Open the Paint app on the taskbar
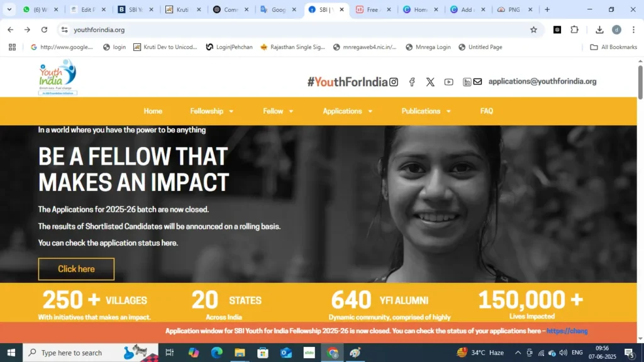Screen dimensions: 644x362 pos(356,353)
